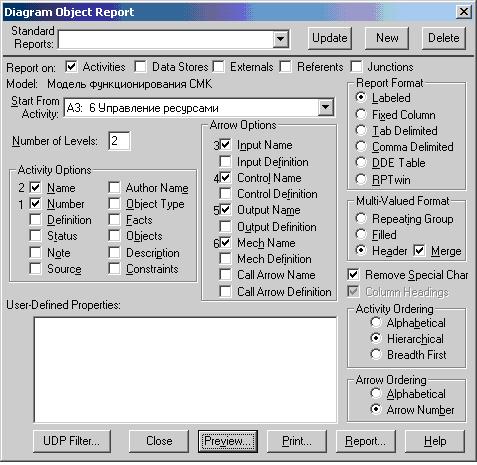This screenshot has height=465, width=477.
Task: Open Help for this dialog
Action: coord(435,441)
